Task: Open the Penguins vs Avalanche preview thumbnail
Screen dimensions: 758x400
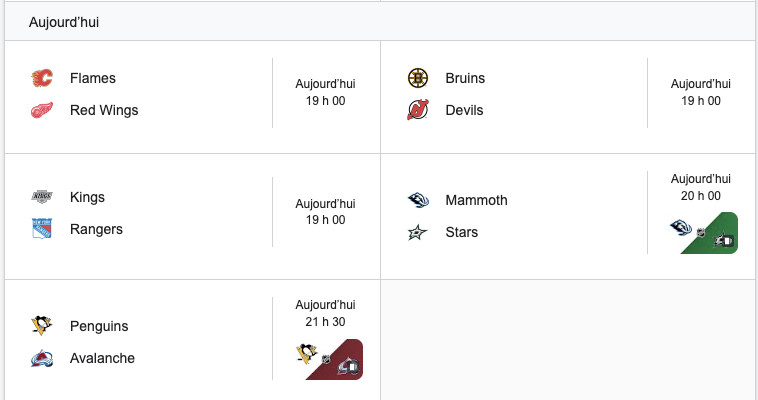Action: point(329,360)
